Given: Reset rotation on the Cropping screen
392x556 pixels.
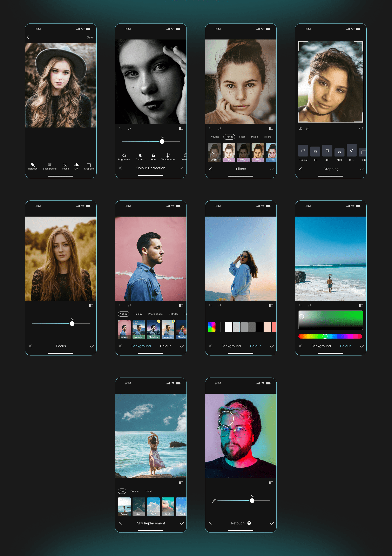Looking at the screenshot, I should (x=361, y=128).
